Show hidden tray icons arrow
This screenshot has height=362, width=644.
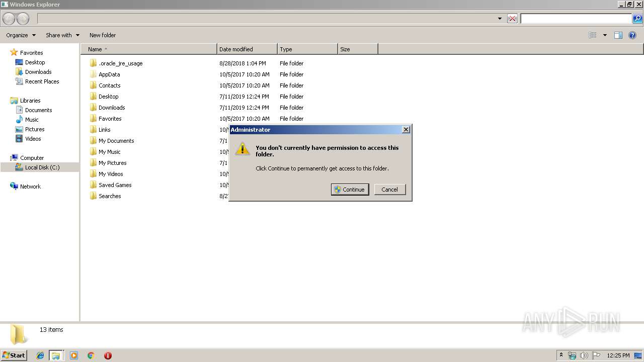click(561, 355)
